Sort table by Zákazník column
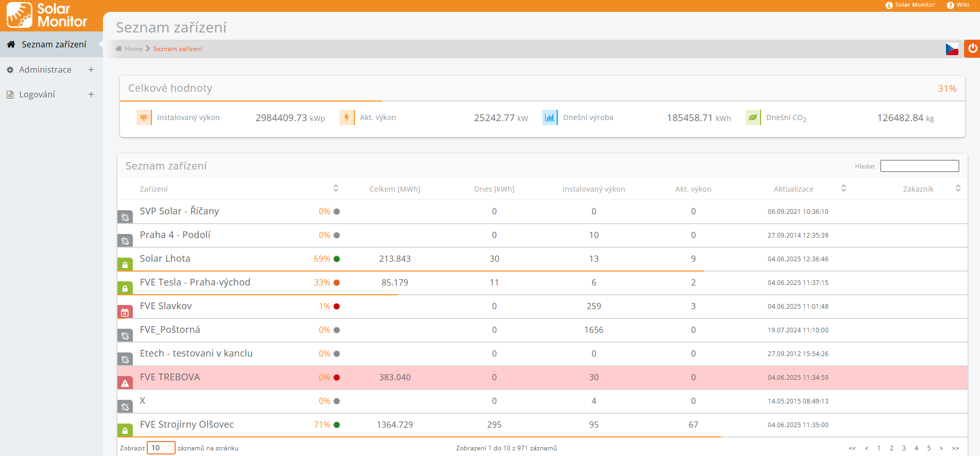The width and height of the screenshot is (980, 456). click(958, 189)
